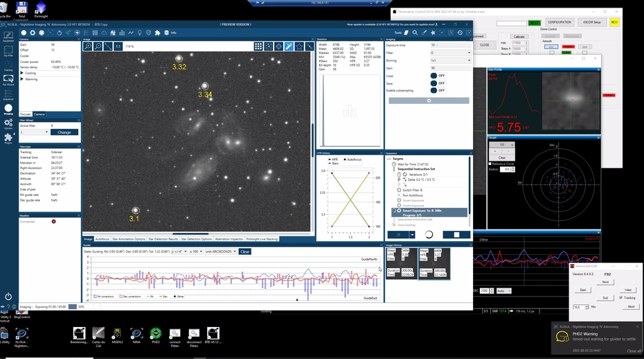Toggle the Save switch in Imaging panel

pos(438,82)
